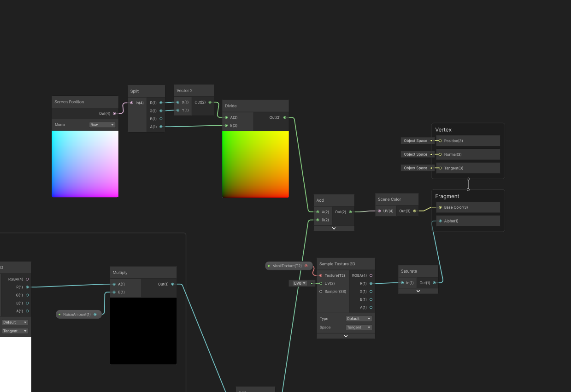Select the NoiseAmount(1) property node
The width and height of the screenshot is (571, 392).
pyautogui.click(x=77, y=314)
